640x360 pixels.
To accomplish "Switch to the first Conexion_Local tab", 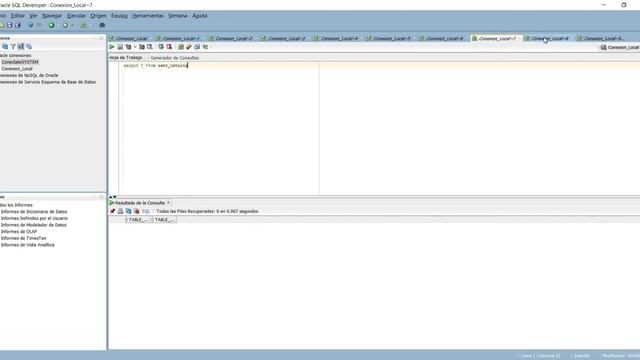I will [129, 38].
